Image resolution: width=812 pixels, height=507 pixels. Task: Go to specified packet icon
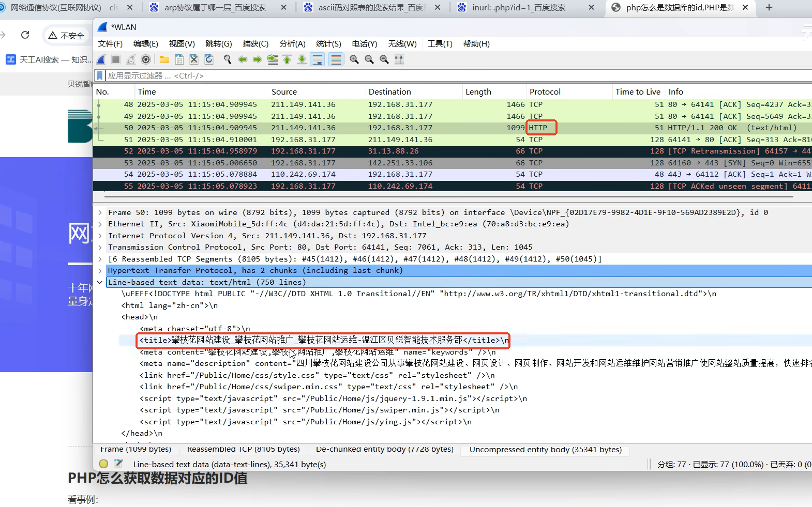click(273, 59)
